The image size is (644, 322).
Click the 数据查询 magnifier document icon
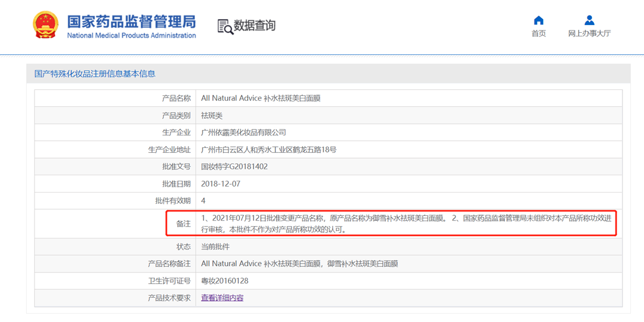point(225,26)
